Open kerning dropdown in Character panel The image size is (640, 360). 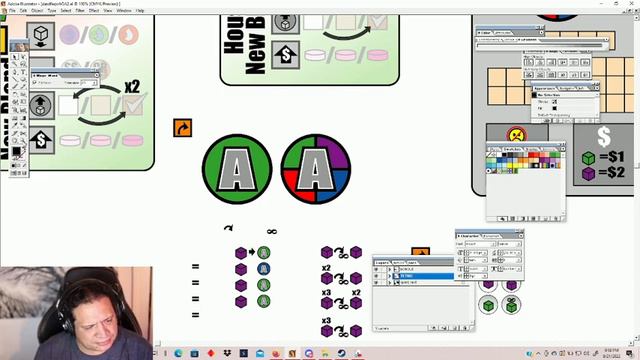pyautogui.click(x=485, y=260)
